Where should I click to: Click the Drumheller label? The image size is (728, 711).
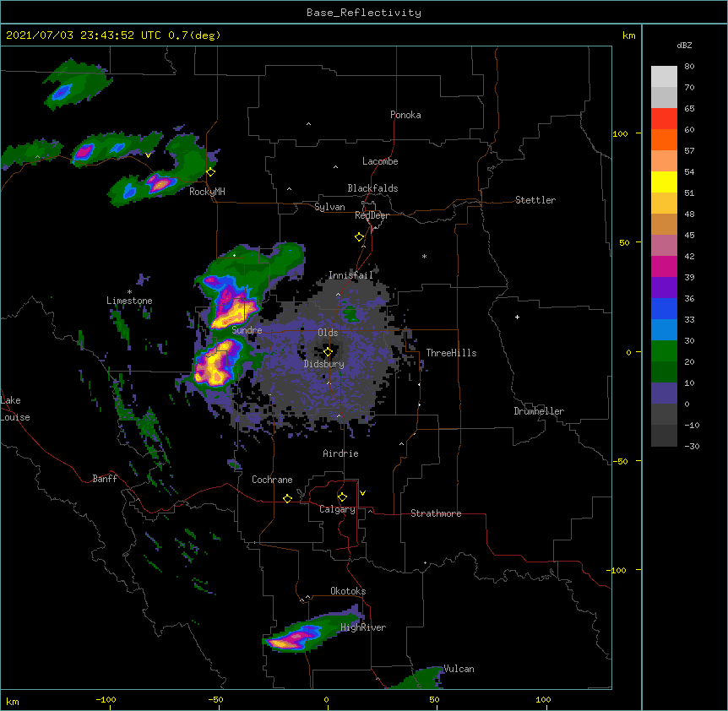tap(539, 411)
